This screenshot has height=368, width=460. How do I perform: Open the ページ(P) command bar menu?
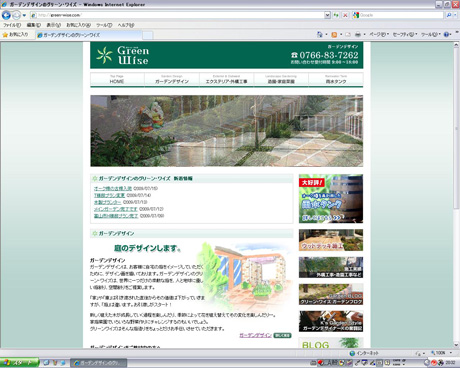[x=379, y=34]
